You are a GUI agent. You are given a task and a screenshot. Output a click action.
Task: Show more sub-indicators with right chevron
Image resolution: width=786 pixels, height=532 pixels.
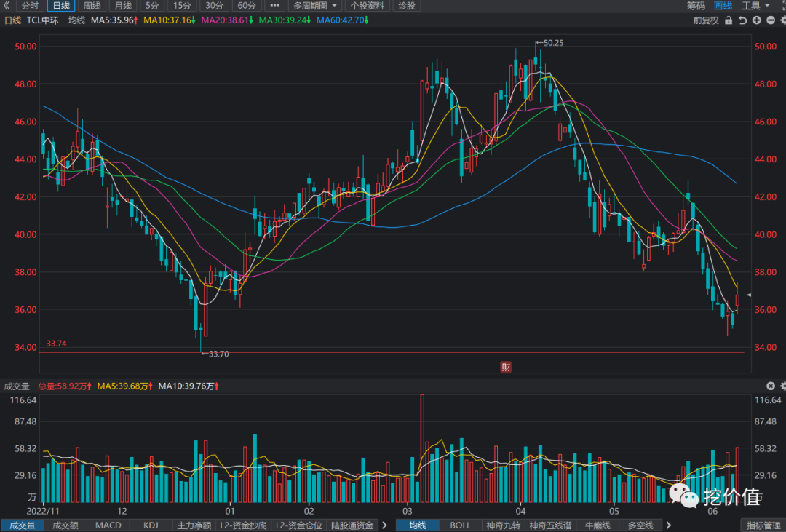click(385, 525)
